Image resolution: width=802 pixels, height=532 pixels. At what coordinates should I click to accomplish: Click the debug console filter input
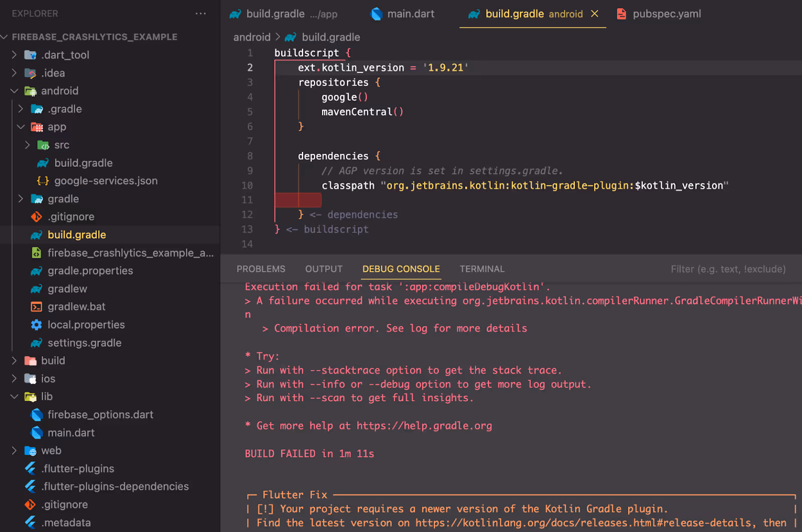(x=728, y=269)
